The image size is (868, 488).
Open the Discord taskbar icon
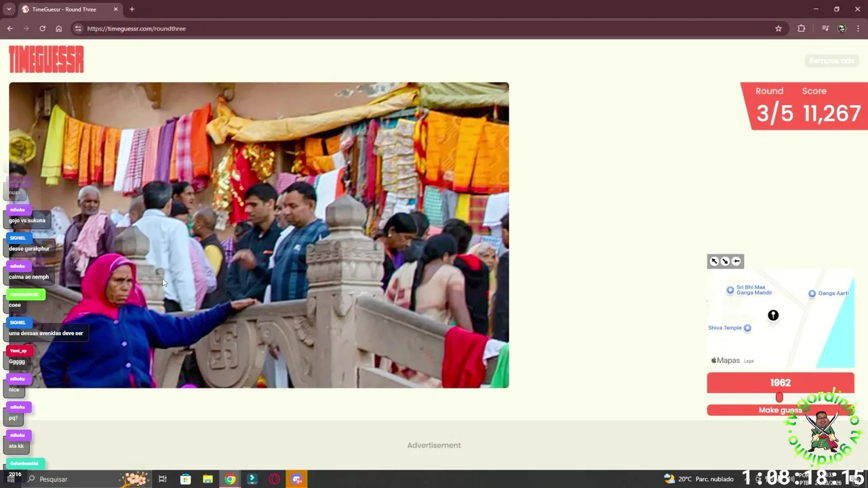coord(297,479)
